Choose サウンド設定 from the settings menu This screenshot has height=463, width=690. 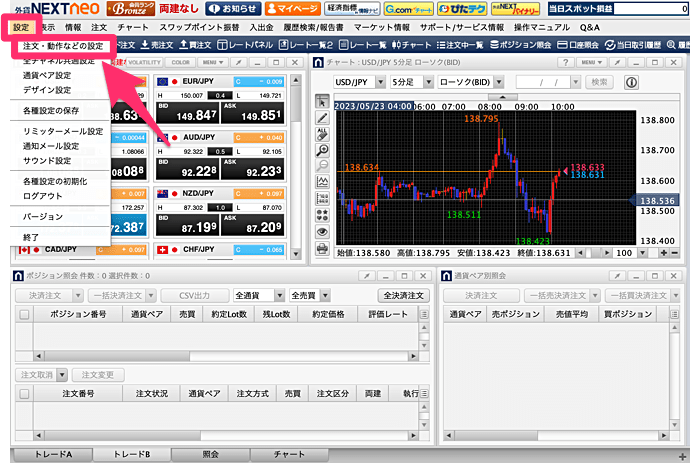click(47, 161)
